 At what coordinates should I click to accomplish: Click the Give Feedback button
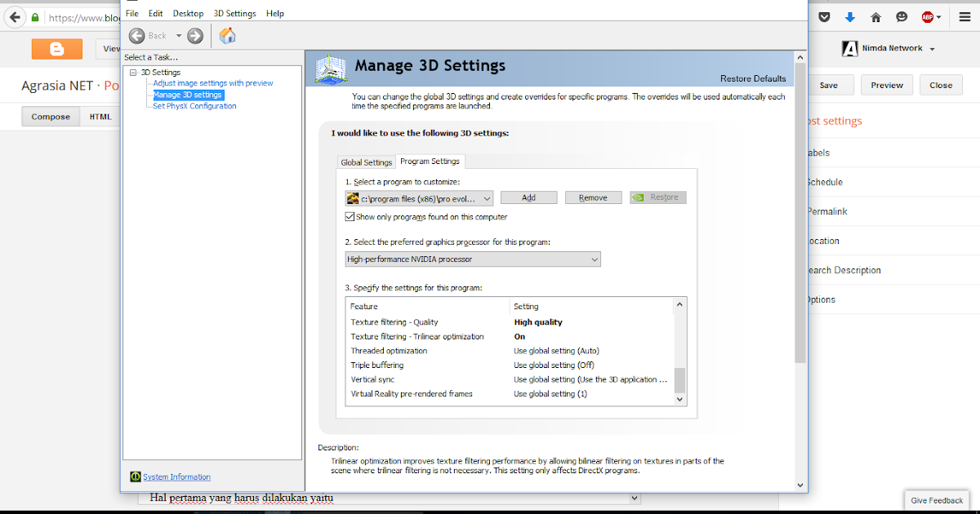point(937,500)
